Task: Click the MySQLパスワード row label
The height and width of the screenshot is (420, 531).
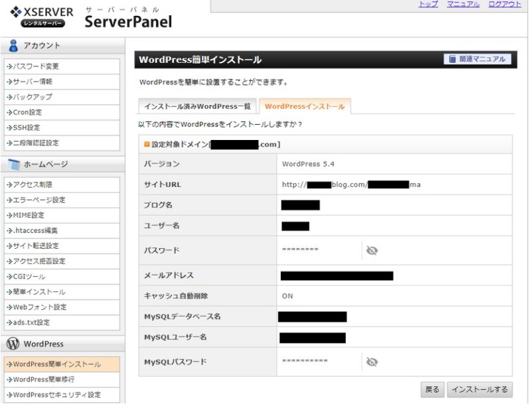Action: (x=175, y=362)
